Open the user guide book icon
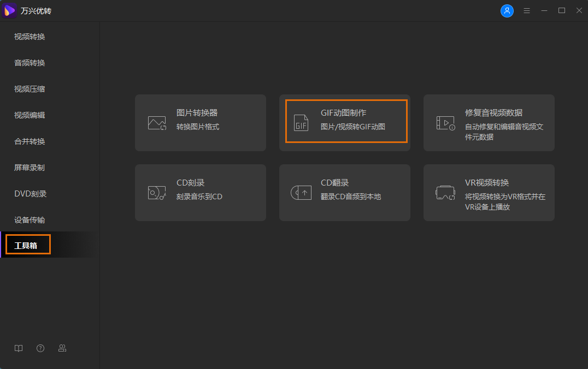 [18, 348]
